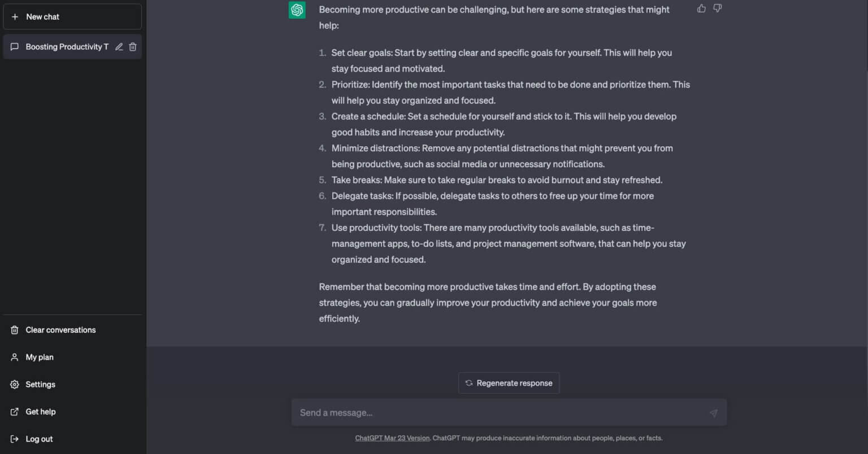Click Regenerate response button
The image size is (868, 454).
pos(509,383)
